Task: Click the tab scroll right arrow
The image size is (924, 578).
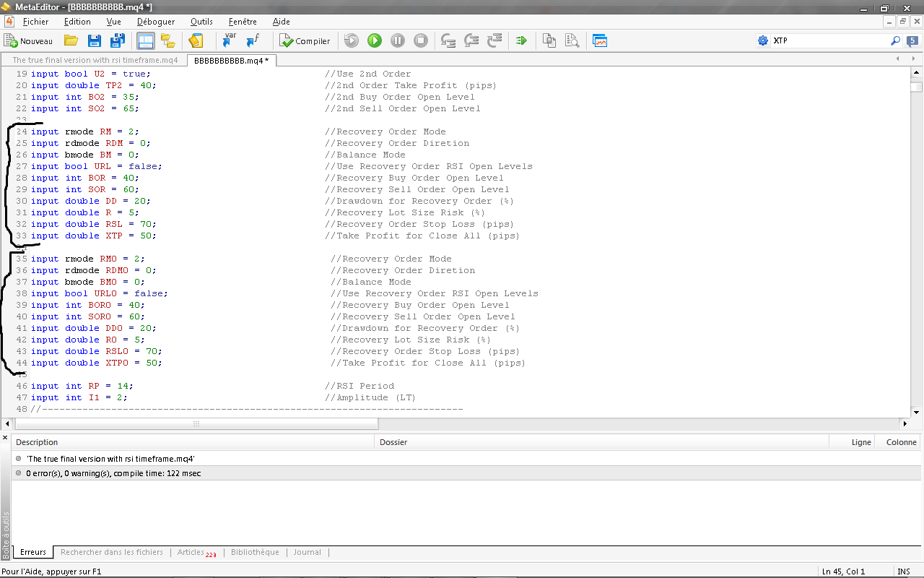Action: coord(914,59)
